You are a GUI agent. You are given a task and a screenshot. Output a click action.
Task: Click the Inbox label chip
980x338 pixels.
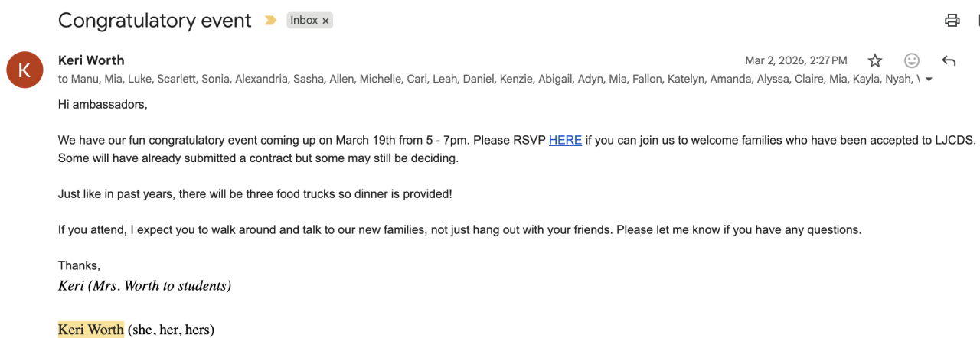pos(303,21)
